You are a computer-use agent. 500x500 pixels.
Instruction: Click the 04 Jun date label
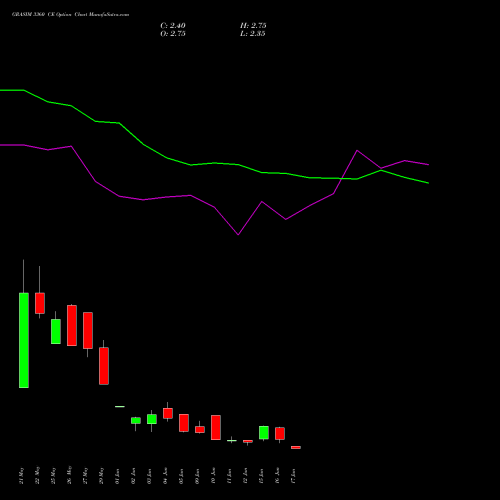point(165,475)
